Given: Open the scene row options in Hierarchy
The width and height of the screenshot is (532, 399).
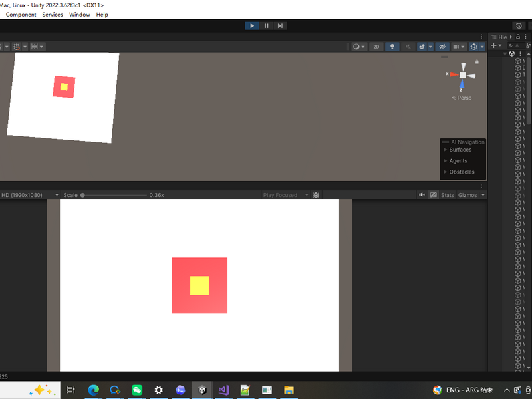Looking at the screenshot, I should click(x=521, y=54).
